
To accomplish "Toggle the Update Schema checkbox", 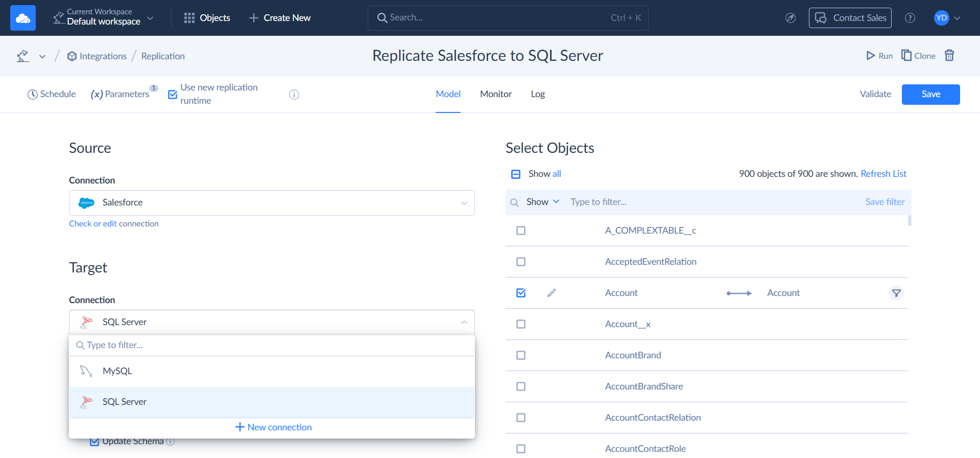I will point(94,442).
